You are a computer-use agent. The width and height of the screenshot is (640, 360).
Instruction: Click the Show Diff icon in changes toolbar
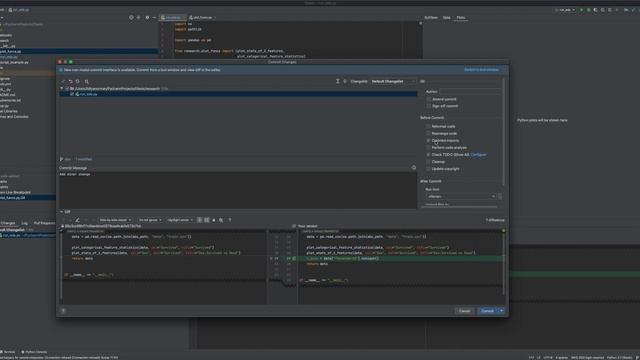tap(63, 82)
